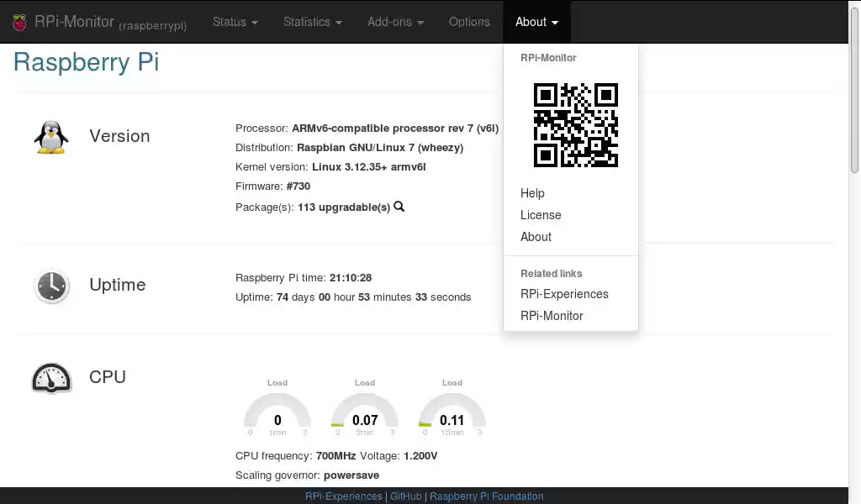Select Options in the navigation bar
The width and height of the screenshot is (861, 504).
pos(469,22)
